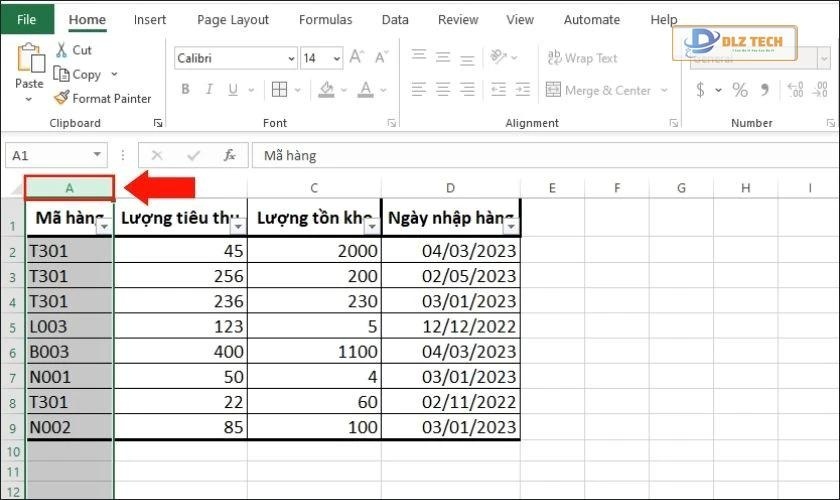Click the Increase Decimal icon
Viewport: 840px width, 500px height.
tap(796, 89)
